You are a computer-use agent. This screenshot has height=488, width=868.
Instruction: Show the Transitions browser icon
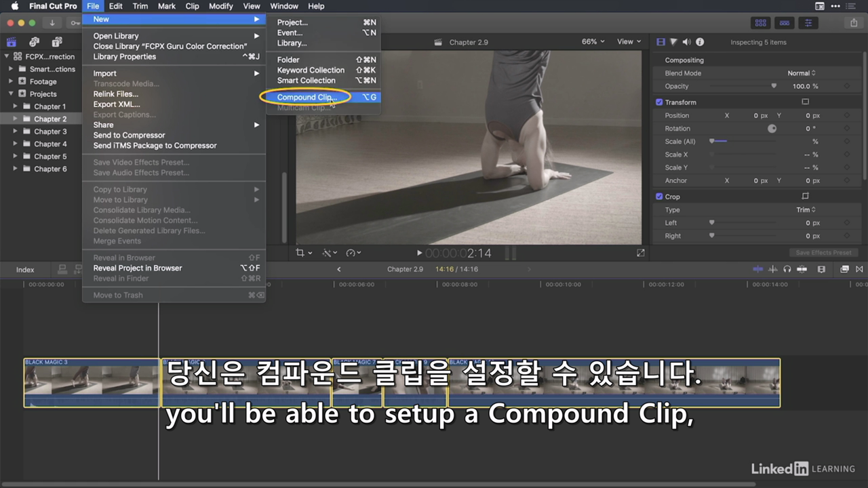coord(859,269)
